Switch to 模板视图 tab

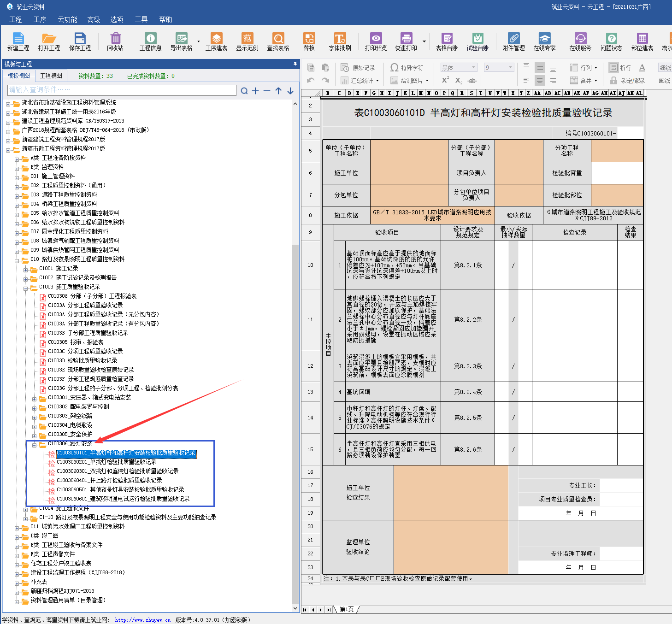(x=19, y=76)
